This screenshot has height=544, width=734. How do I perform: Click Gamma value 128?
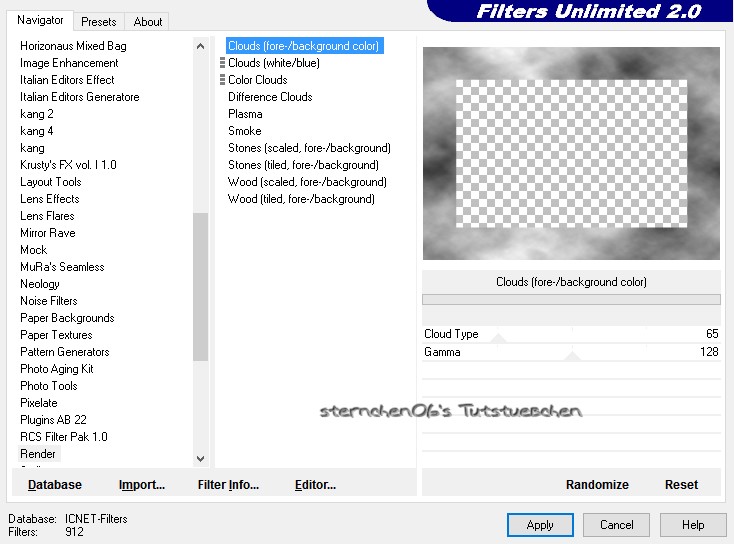709,352
